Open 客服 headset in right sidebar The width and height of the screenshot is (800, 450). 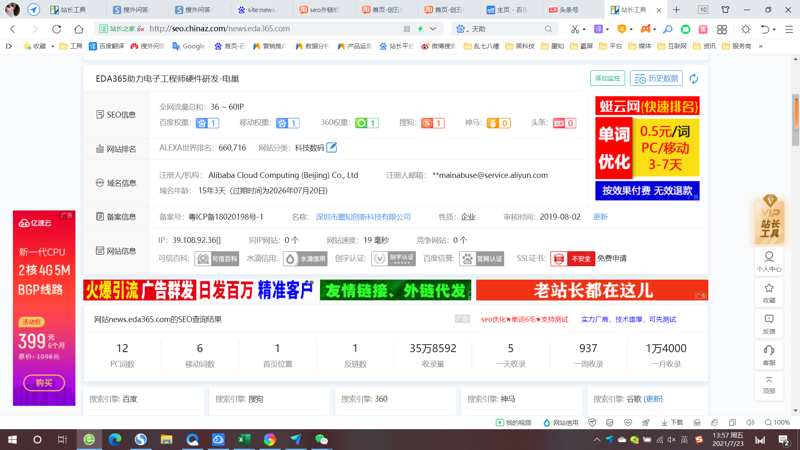(769, 355)
